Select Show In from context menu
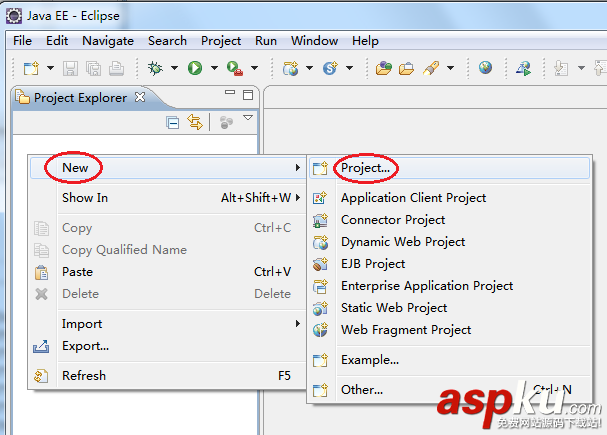Viewport: 607px width, 435px height. coord(168,198)
